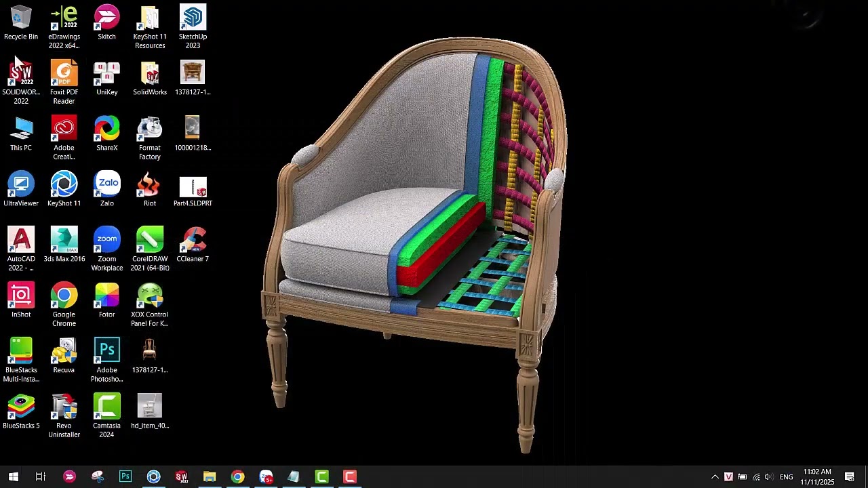The width and height of the screenshot is (868, 488).
Task: Open Snipping Tool from taskbar
Action: tap(98, 477)
